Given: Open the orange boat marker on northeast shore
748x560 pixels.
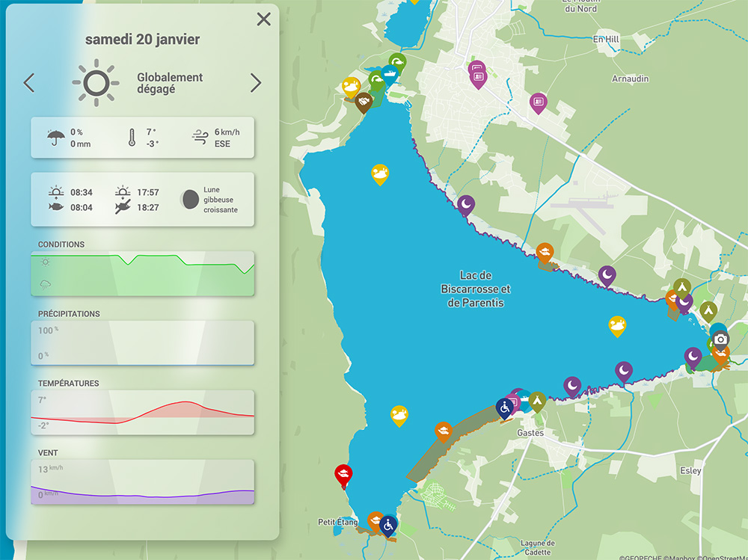Looking at the screenshot, I should coord(545,252).
